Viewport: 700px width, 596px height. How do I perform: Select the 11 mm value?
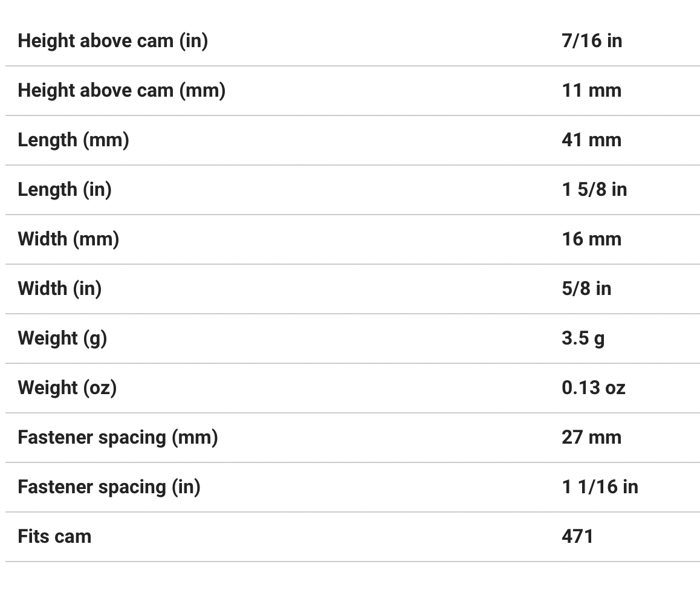591,91
